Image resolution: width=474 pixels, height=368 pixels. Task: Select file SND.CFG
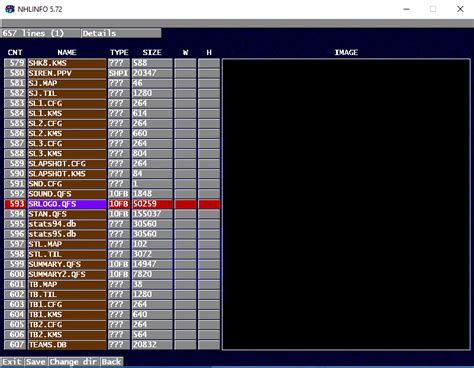click(67, 184)
